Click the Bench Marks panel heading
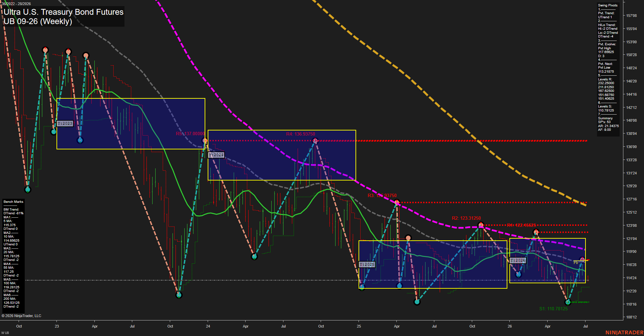The height and width of the screenshot is (336, 644). (x=14, y=202)
